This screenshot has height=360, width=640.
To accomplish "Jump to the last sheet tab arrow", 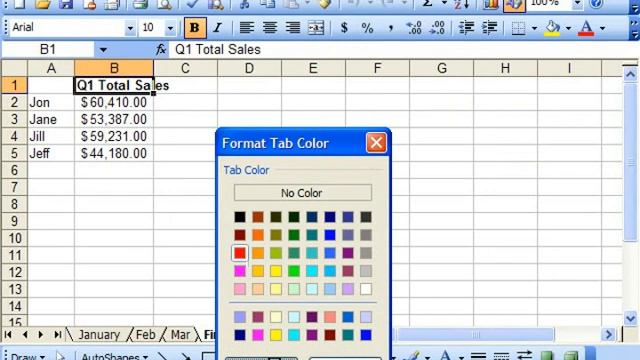I will [58, 335].
